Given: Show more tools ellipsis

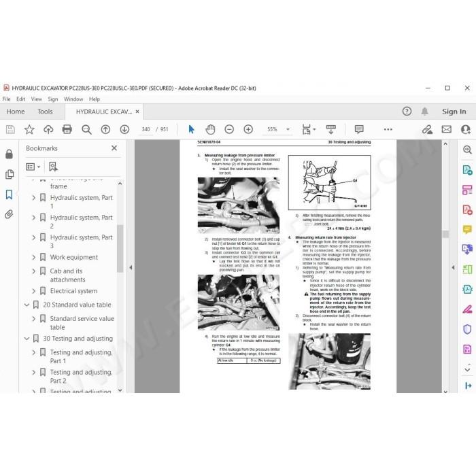Looking at the screenshot, I should coord(388,130).
